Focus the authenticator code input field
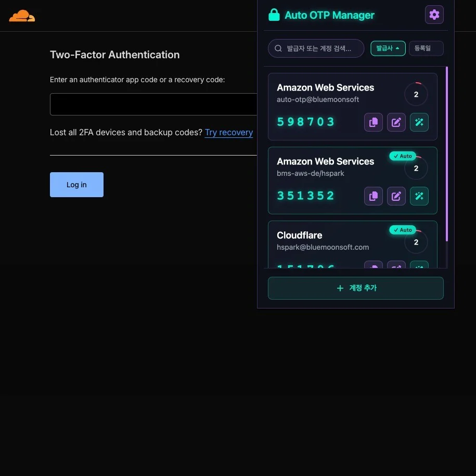Image resolution: width=476 pixels, height=476 pixels. tap(153, 104)
